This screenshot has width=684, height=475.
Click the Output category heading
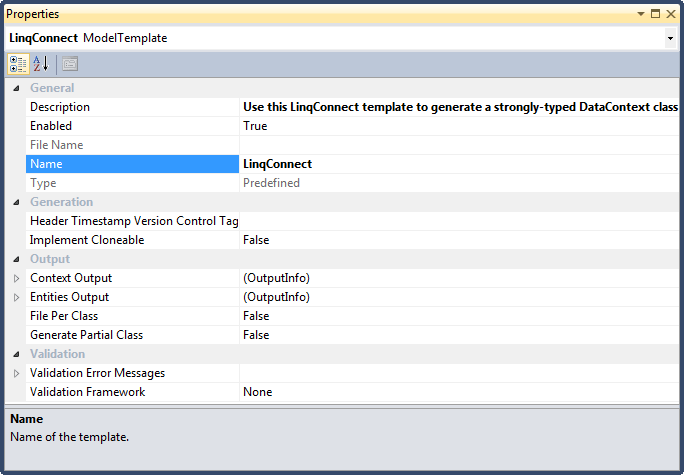point(50,259)
